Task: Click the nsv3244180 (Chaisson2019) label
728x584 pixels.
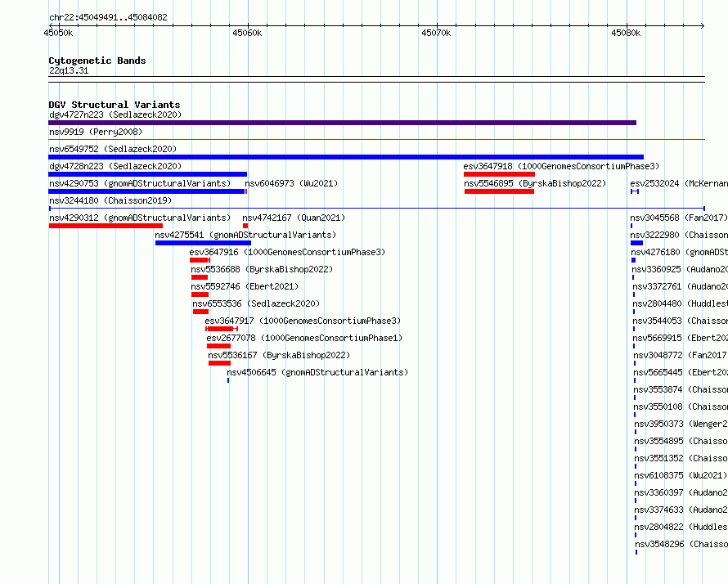Action: point(110,200)
